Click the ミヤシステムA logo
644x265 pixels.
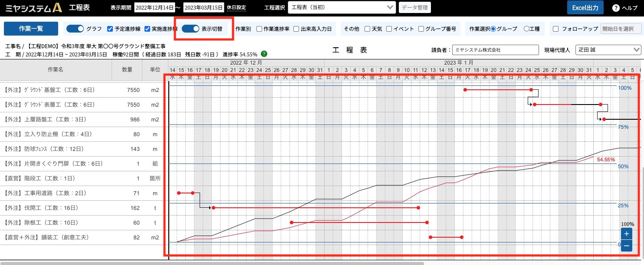coord(33,7)
